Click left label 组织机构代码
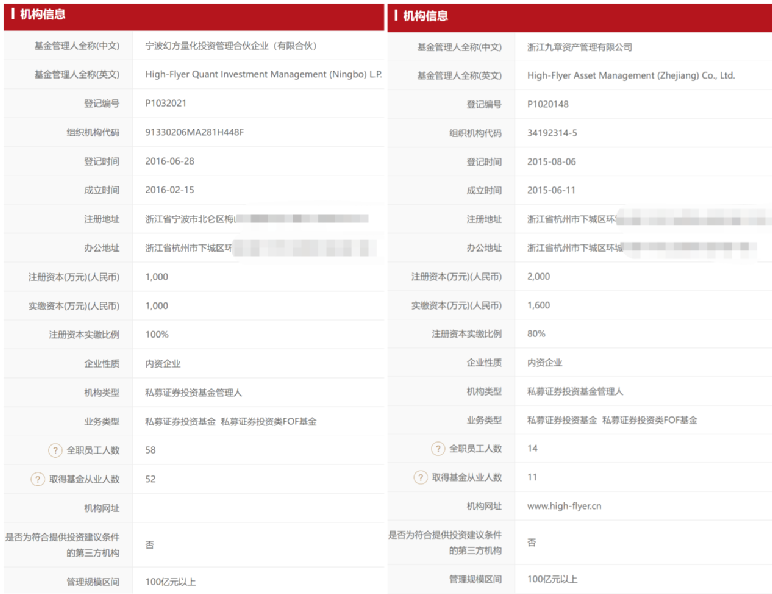772x594 pixels. [x=93, y=132]
